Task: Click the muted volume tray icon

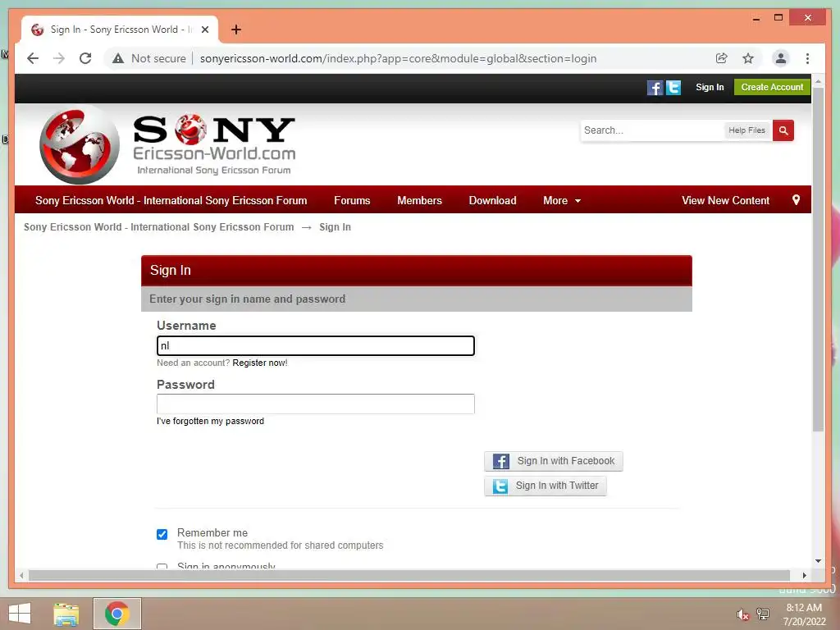Action: point(742,614)
